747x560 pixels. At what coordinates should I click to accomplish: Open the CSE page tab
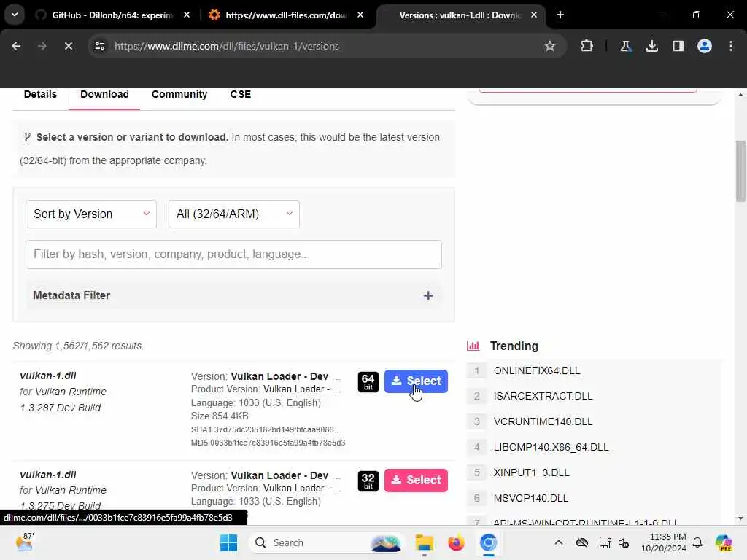coord(241,94)
